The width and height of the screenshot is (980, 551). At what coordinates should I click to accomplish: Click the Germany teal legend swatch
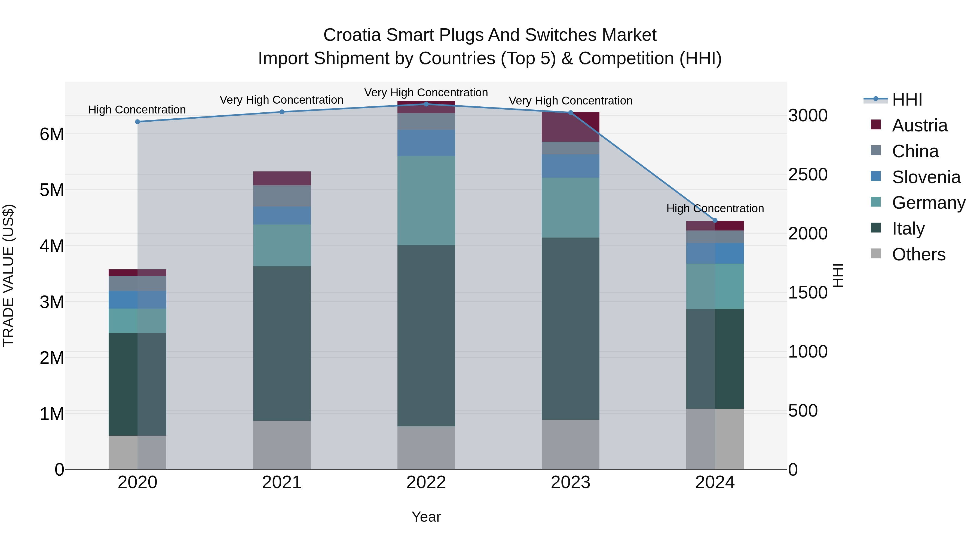click(876, 202)
